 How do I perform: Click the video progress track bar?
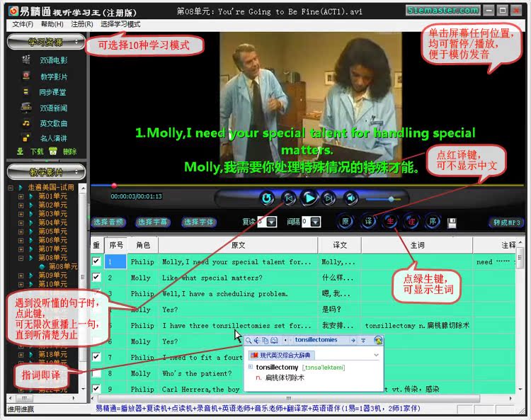coord(307,186)
